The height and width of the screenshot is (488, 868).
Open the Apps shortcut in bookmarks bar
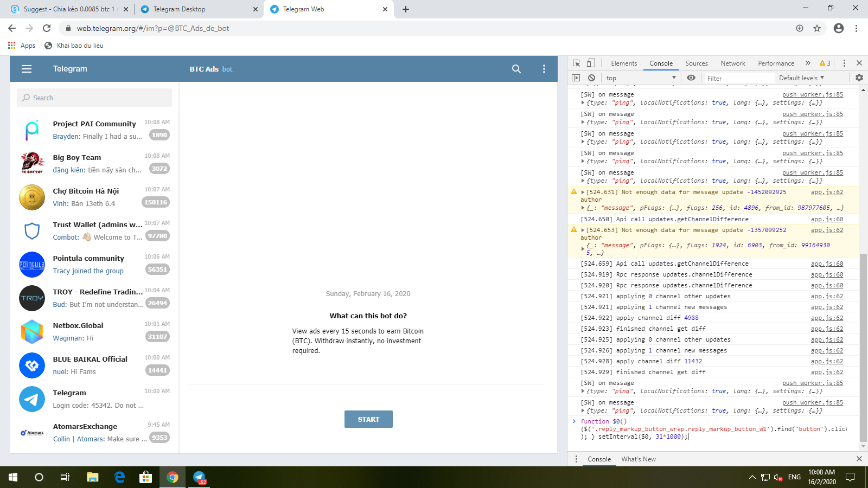point(22,46)
